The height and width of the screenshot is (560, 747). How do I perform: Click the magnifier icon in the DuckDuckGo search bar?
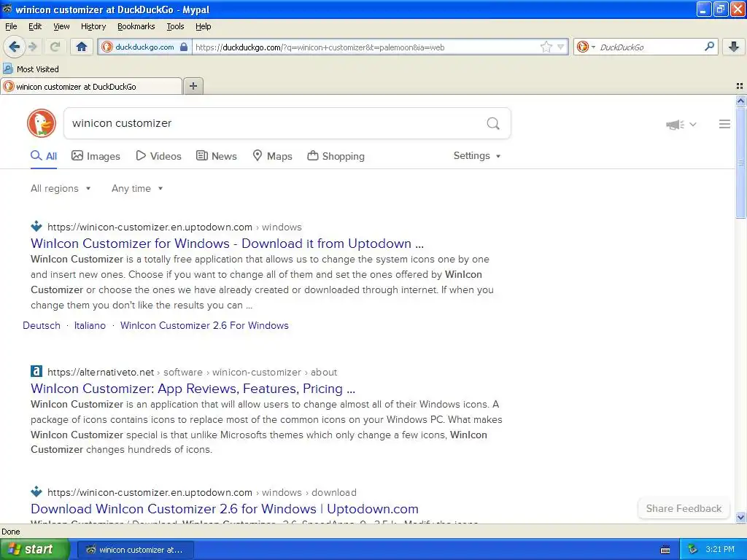709,47
